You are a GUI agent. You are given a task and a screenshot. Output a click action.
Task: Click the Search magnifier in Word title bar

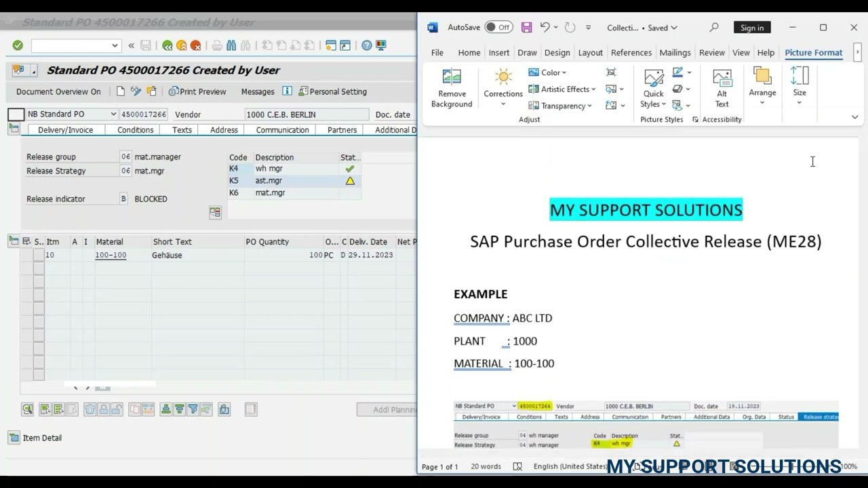click(x=714, y=28)
